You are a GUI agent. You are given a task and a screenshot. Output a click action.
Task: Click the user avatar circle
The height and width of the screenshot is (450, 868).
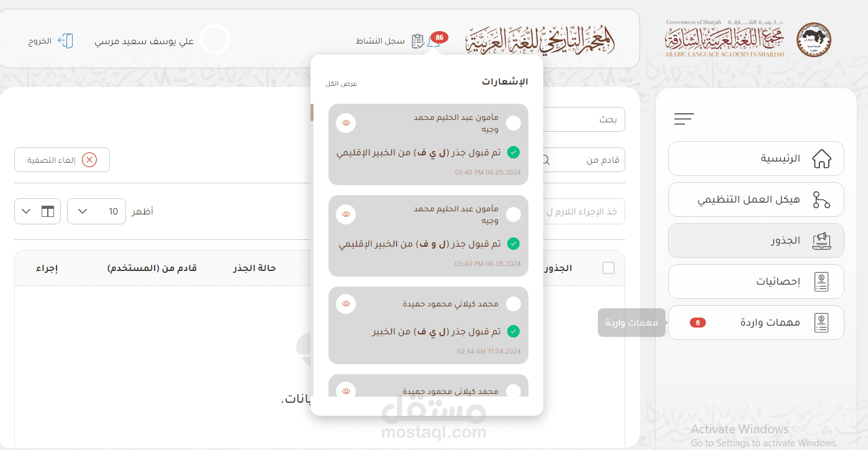click(x=215, y=40)
